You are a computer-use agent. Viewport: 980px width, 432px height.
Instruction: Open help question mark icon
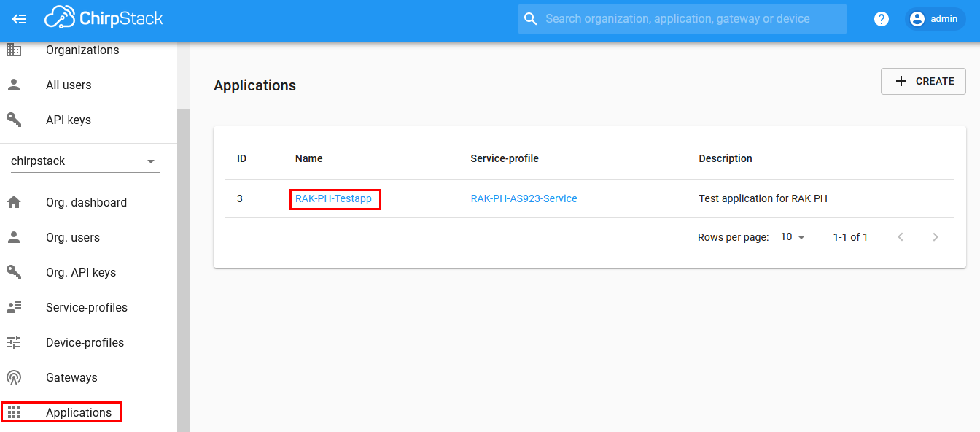(882, 19)
